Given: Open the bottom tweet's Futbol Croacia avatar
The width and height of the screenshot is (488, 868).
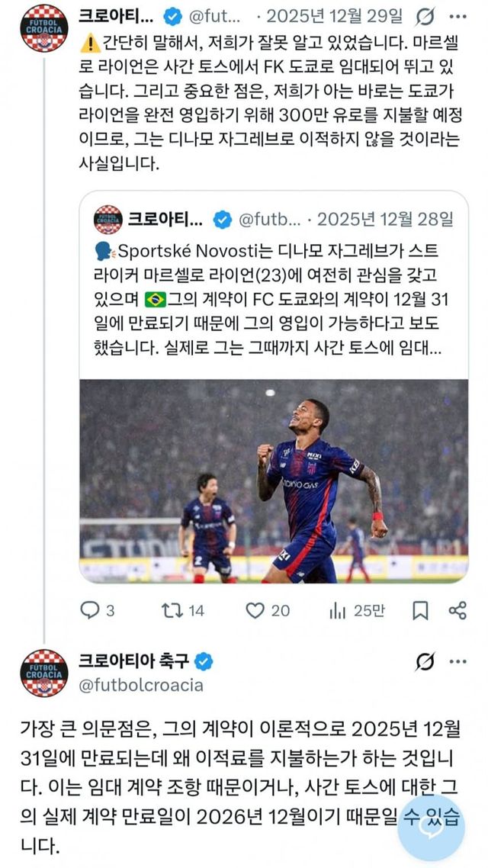Looking at the screenshot, I should tap(43, 673).
